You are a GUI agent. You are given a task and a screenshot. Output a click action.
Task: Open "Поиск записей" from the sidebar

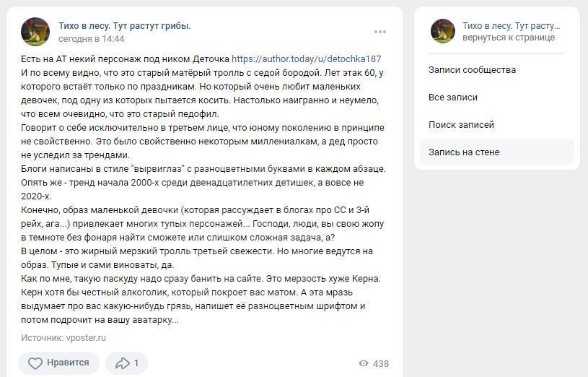pyautogui.click(x=461, y=125)
